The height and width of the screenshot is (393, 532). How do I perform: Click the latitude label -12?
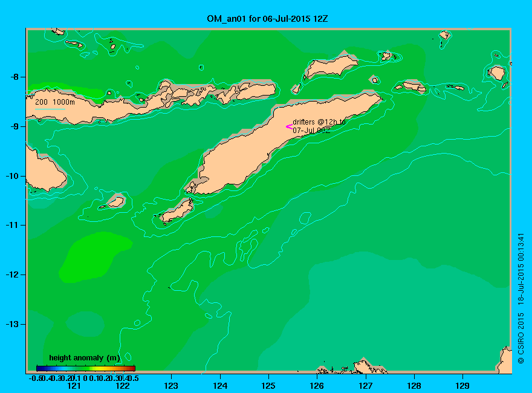[x=12, y=274]
